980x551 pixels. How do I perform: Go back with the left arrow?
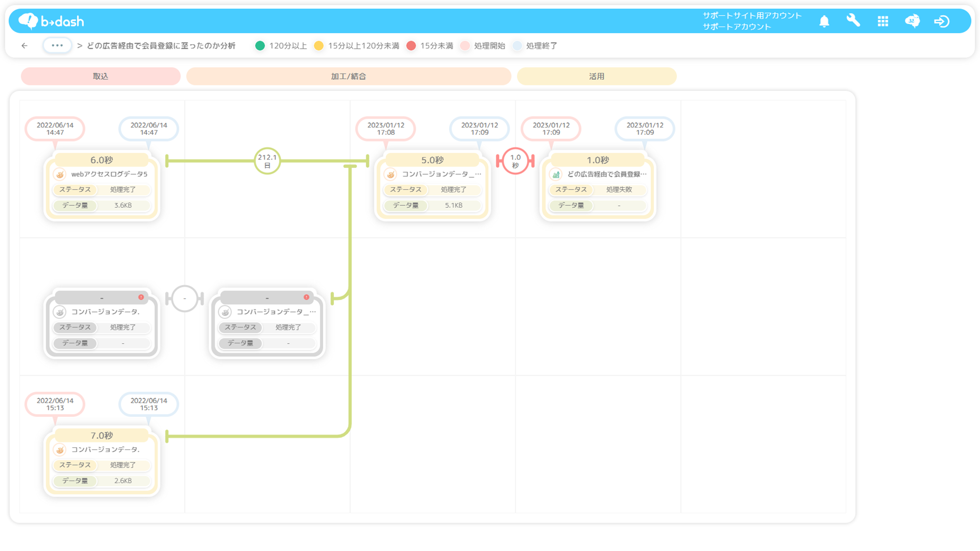(24, 46)
